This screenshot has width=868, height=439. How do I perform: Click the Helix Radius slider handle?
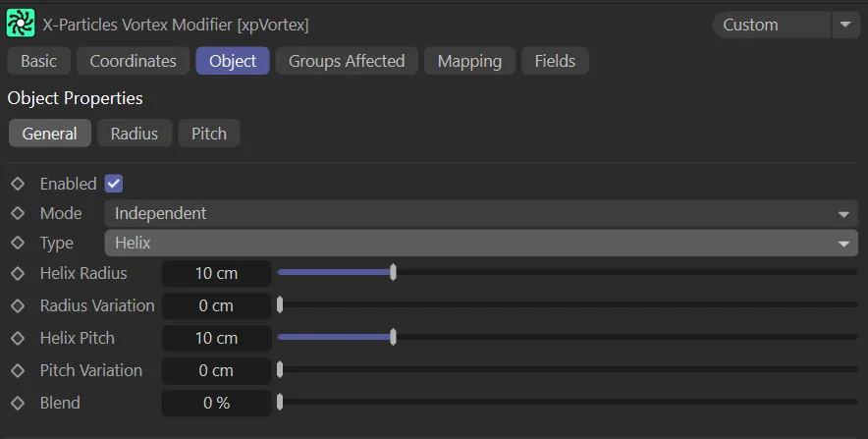[x=393, y=273]
